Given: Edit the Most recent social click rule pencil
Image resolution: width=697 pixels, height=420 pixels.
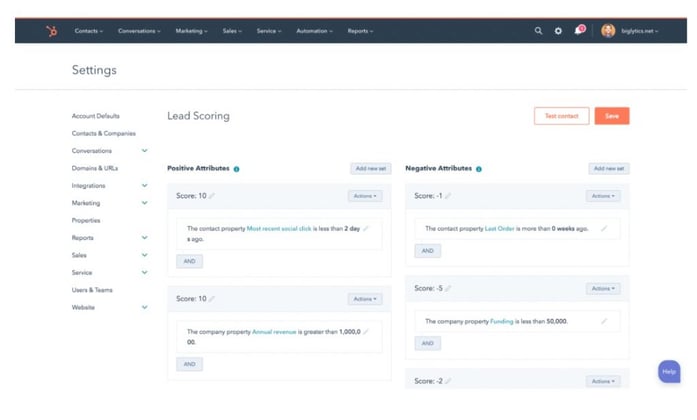Looking at the screenshot, I should coord(366,228).
